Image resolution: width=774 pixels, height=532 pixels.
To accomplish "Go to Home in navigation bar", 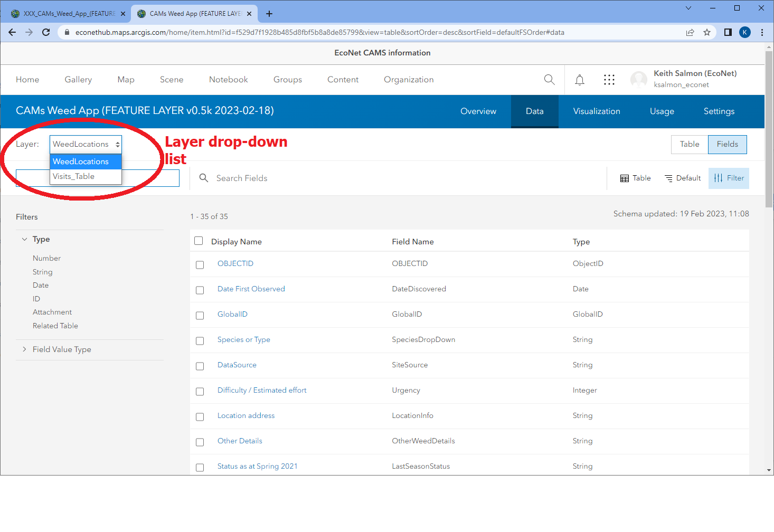I will [27, 80].
